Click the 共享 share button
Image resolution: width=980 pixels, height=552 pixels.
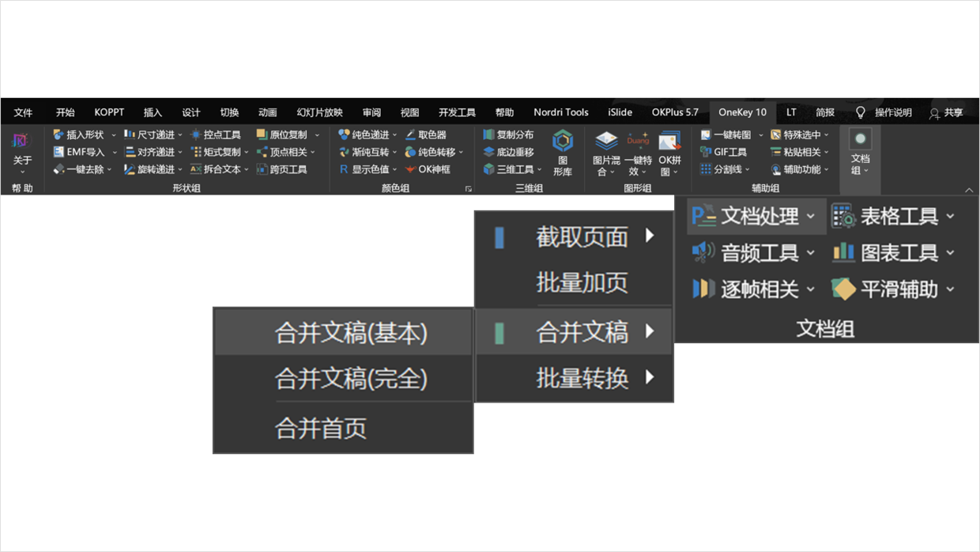(x=946, y=112)
